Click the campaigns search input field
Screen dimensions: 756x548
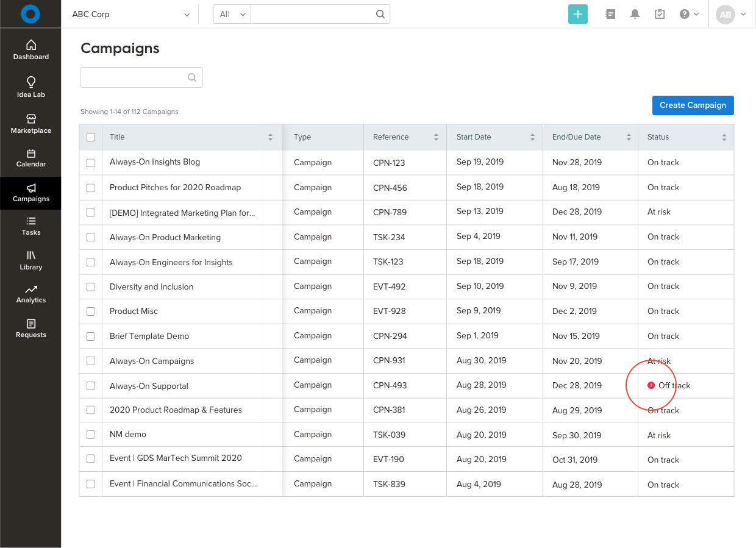pos(134,77)
